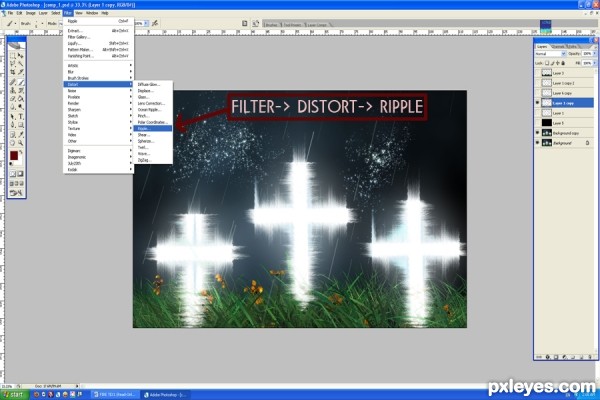Click the white background color swatch
The image size is (600, 400).
pyautogui.click(x=18, y=161)
